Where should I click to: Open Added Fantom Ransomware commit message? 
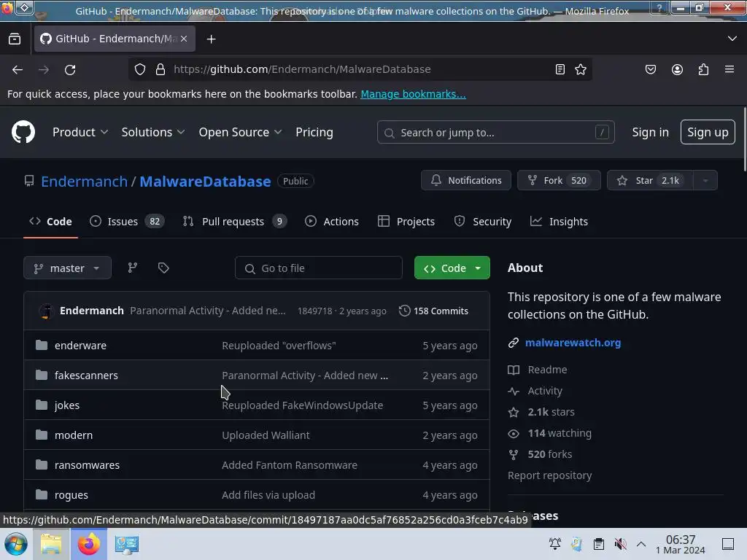[290, 465]
